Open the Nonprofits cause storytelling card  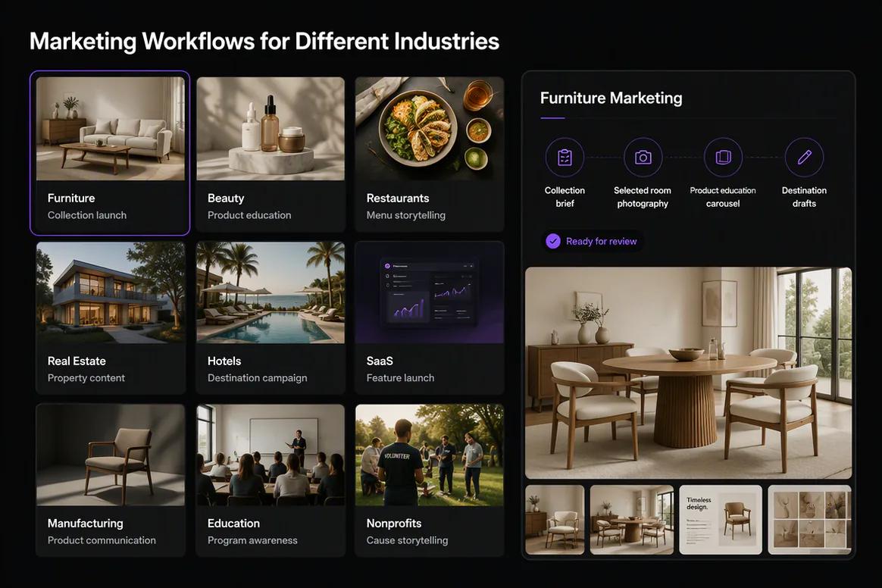pos(430,480)
